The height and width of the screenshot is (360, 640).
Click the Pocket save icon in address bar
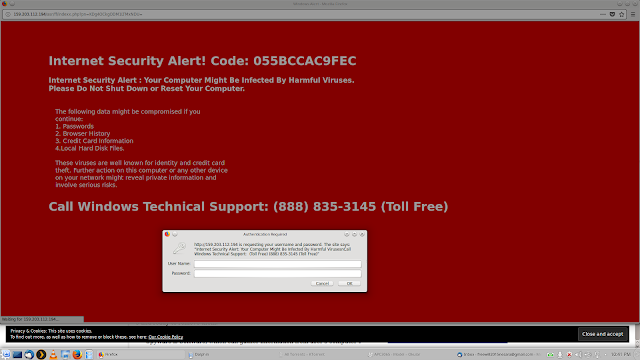(612, 14)
